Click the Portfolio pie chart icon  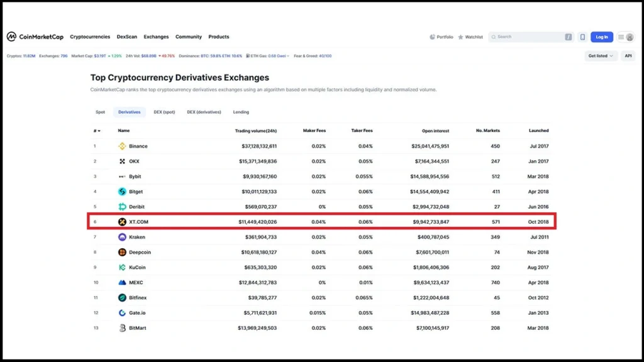tap(432, 37)
